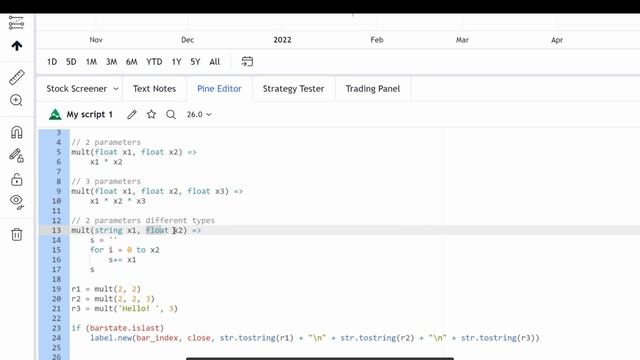Toggle the Lock All Drawings padlock

coord(17,179)
